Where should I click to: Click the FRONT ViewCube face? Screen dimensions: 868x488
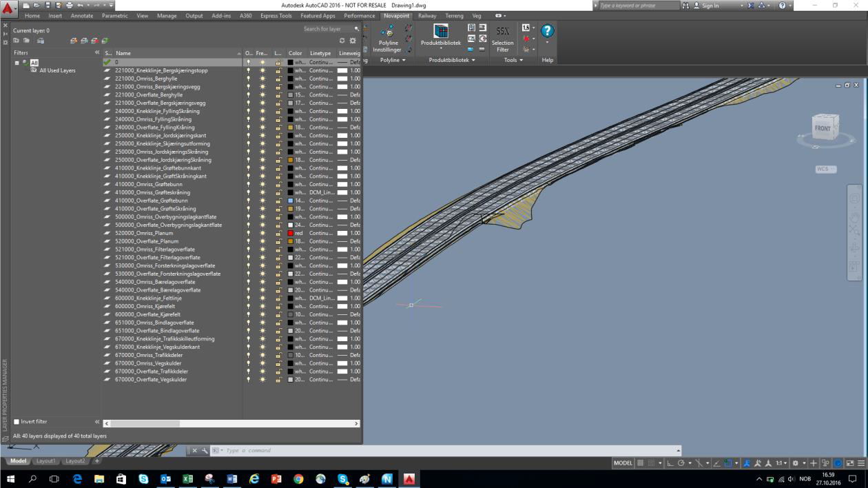(823, 128)
